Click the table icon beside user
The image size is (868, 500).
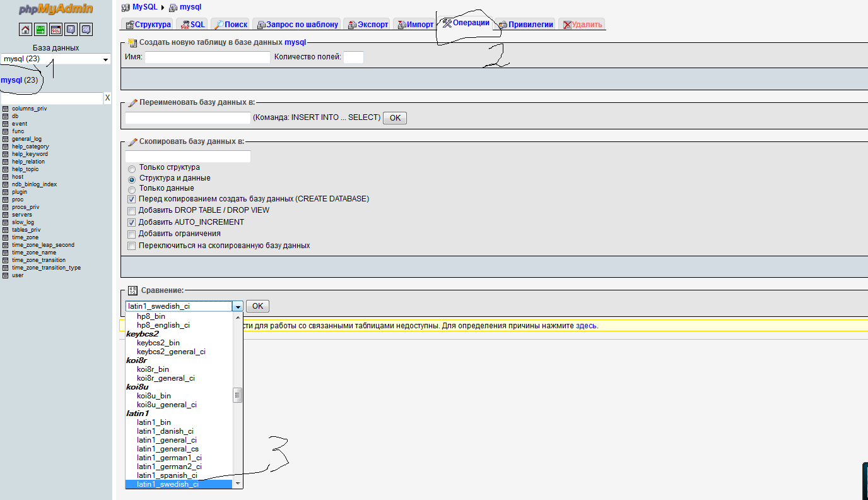[6, 275]
